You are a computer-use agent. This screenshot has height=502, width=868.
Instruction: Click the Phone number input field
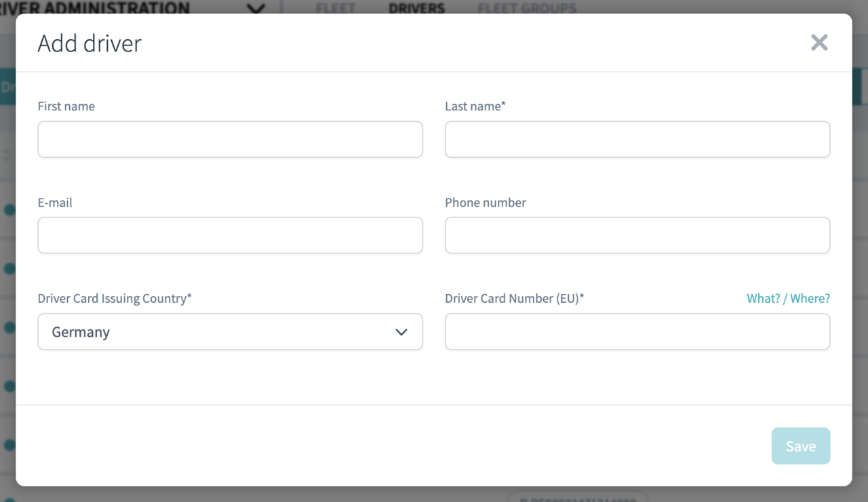click(x=637, y=235)
